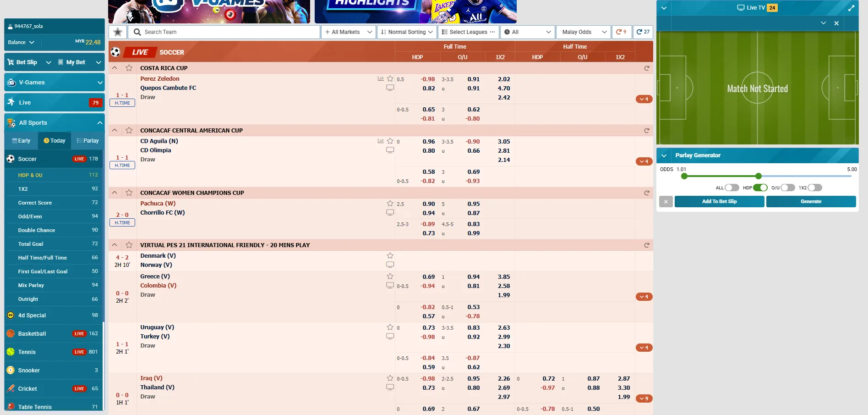Disable the HDP toggle in Parlay Generator
This screenshot has height=415, width=868.
(761, 188)
